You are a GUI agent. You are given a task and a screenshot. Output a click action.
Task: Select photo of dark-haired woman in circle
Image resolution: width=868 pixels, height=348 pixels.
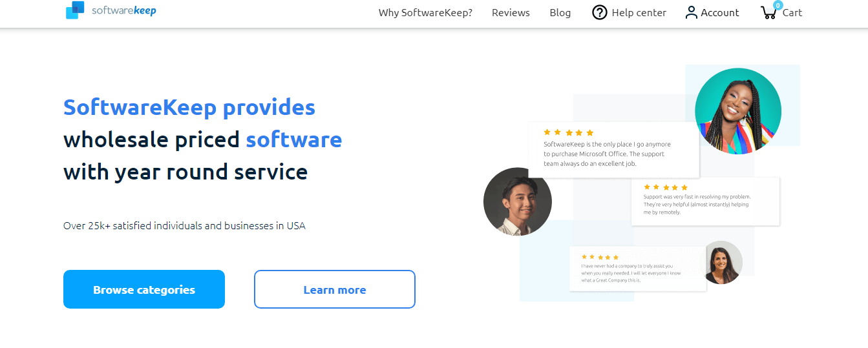coord(721,262)
